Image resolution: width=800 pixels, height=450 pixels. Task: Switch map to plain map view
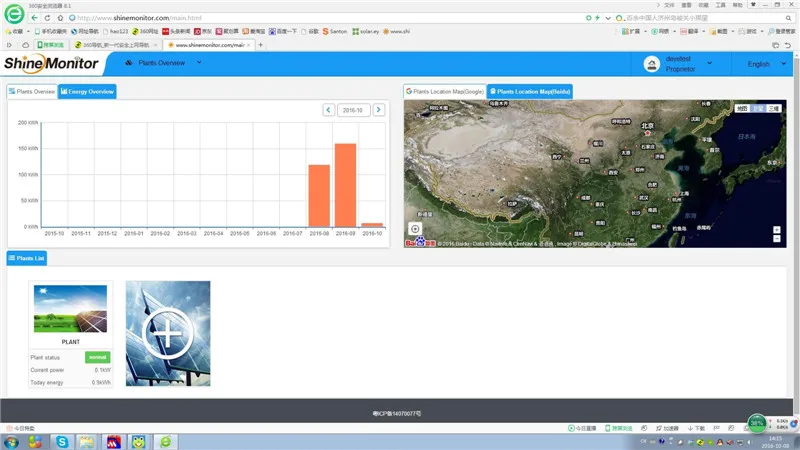(x=742, y=108)
